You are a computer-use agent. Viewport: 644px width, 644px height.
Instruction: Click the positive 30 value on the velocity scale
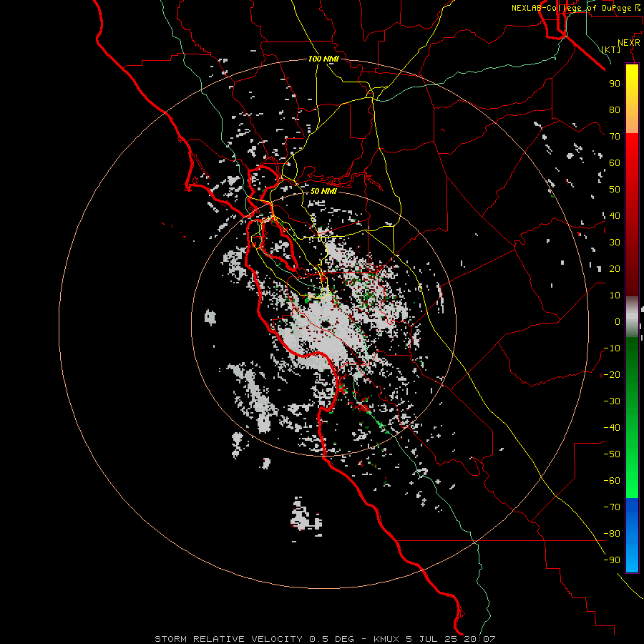(x=615, y=243)
